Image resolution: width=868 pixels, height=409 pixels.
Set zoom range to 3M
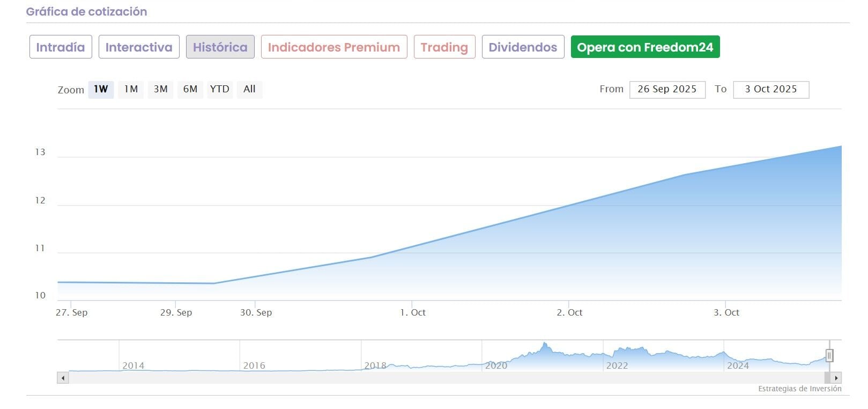(160, 89)
